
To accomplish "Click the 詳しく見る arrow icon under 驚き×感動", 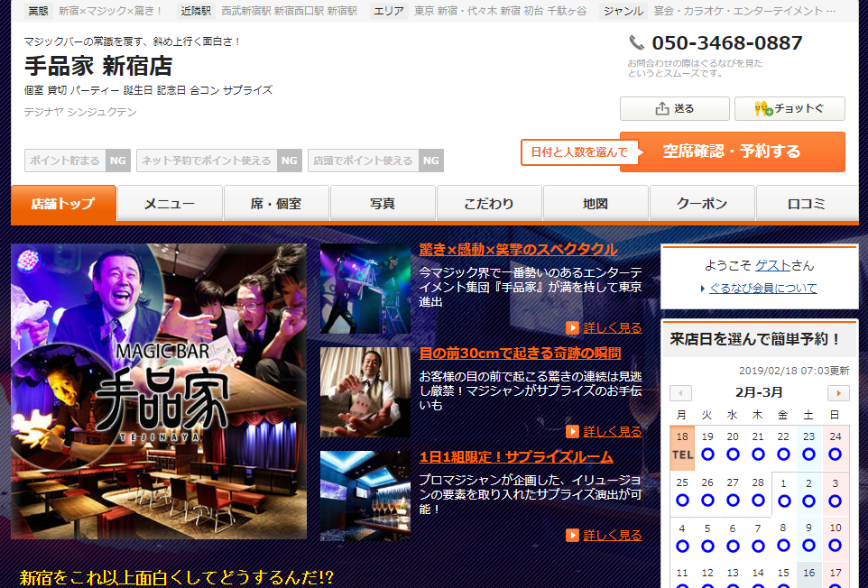I will coord(572,327).
